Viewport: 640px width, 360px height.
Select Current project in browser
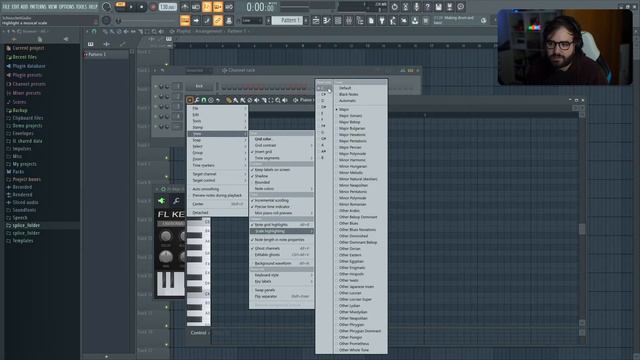coord(28,48)
